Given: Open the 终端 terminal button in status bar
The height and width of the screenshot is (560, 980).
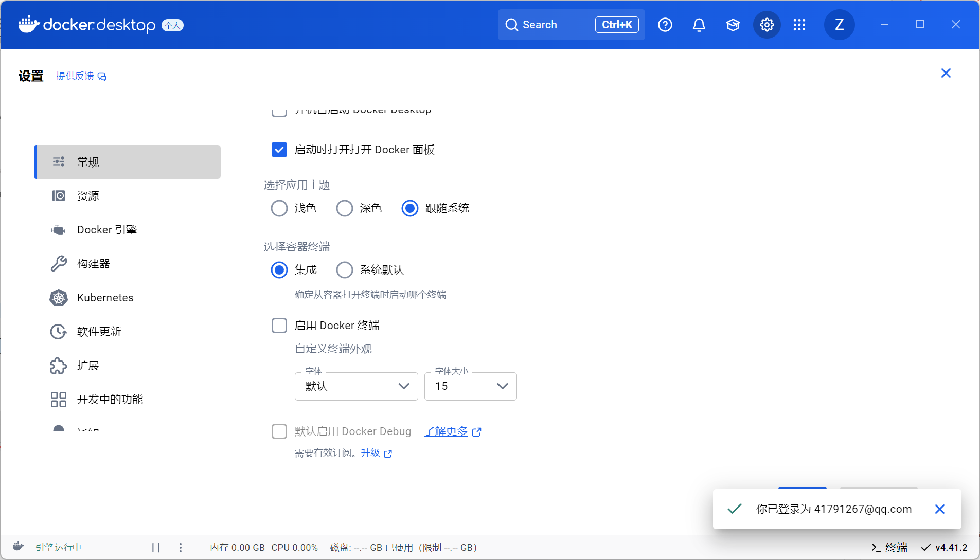Looking at the screenshot, I should click(x=889, y=548).
